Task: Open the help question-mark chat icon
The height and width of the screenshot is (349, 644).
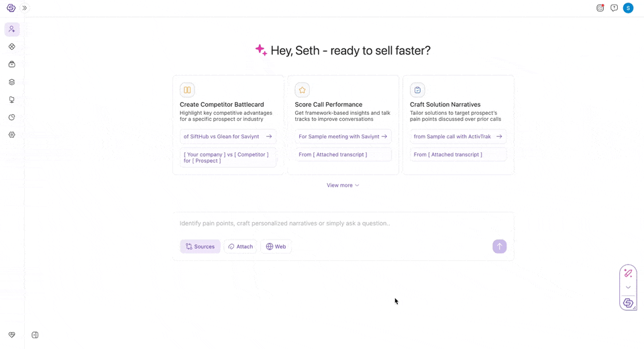Action: pos(614,8)
